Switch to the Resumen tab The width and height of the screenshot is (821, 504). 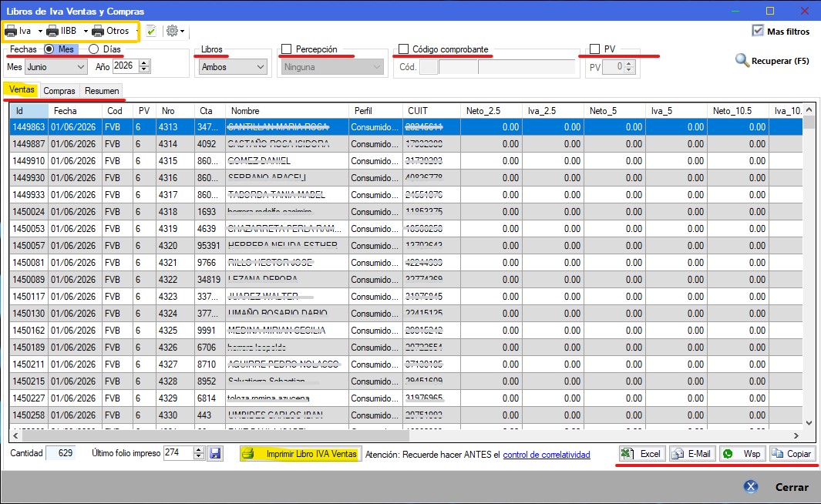102,91
